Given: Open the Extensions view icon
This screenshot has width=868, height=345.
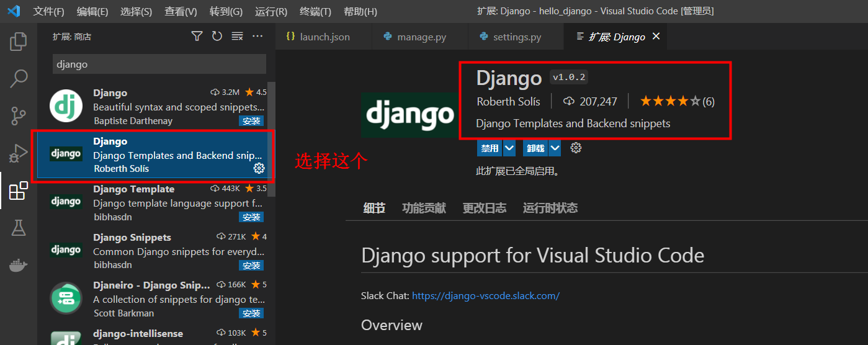Looking at the screenshot, I should coord(19,190).
